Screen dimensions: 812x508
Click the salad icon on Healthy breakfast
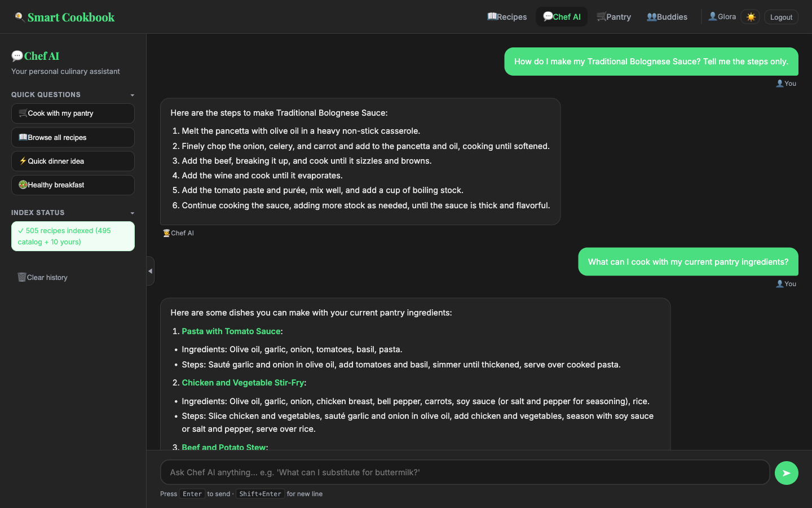coord(23,185)
